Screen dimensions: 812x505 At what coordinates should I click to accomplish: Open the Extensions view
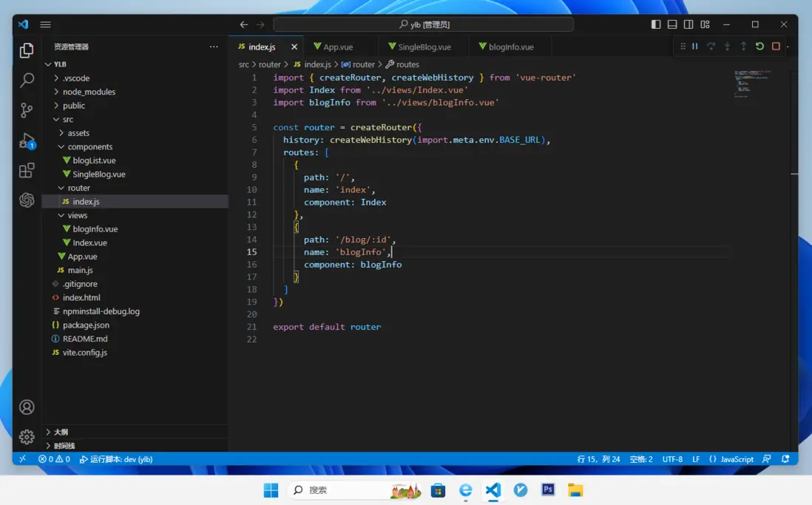[27, 171]
